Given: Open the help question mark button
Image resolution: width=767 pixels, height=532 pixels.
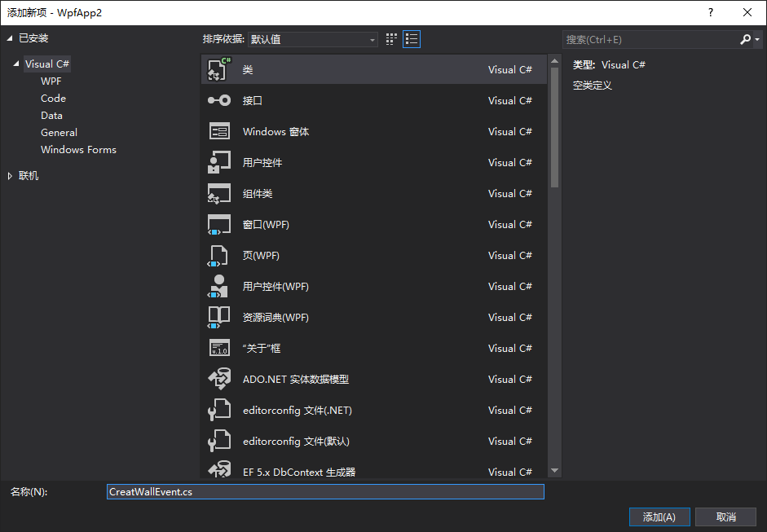Looking at the screenshot, I should click(711, 12).
